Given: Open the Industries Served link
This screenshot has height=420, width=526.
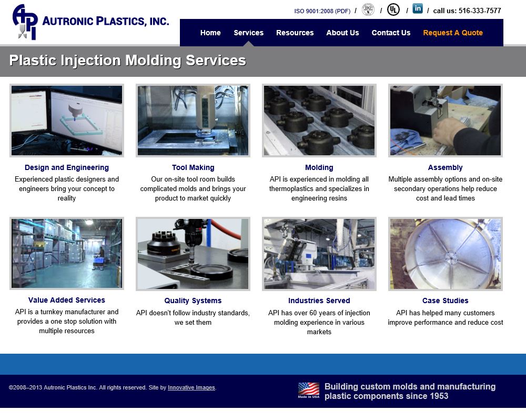Looking at the screenshot, I should (x=319, y=301).
